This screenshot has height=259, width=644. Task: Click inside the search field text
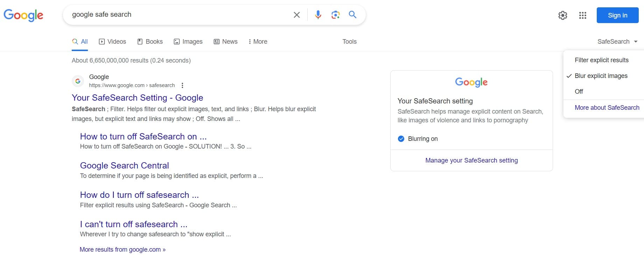point(101,14)
